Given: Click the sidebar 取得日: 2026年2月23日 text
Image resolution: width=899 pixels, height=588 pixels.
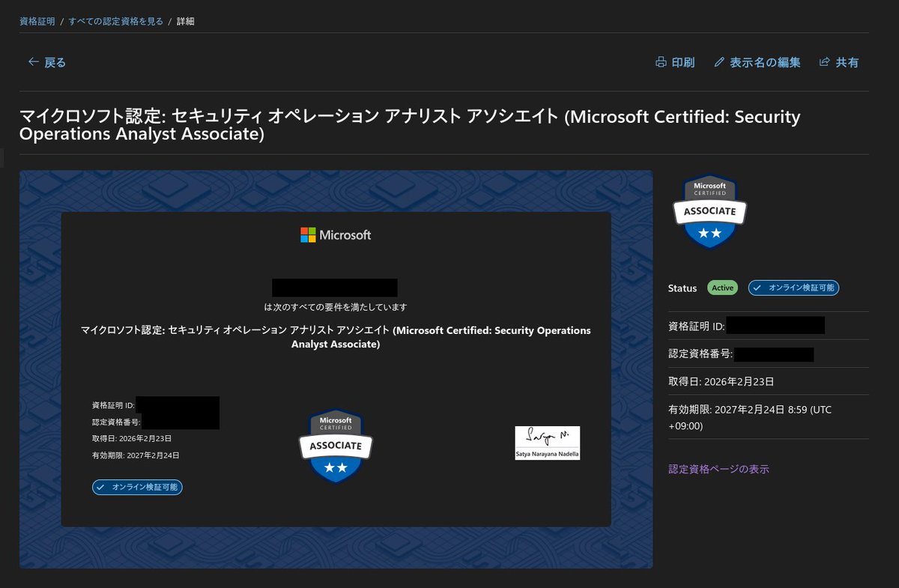Looking at the screenshot, I should (721, 381).
